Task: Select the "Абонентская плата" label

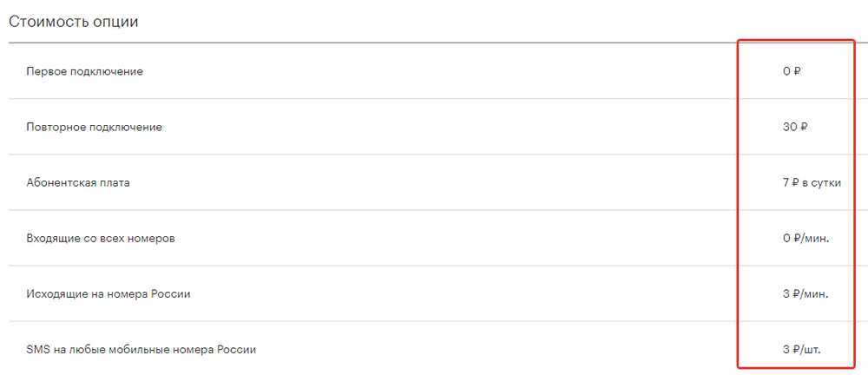Action: 78,182
